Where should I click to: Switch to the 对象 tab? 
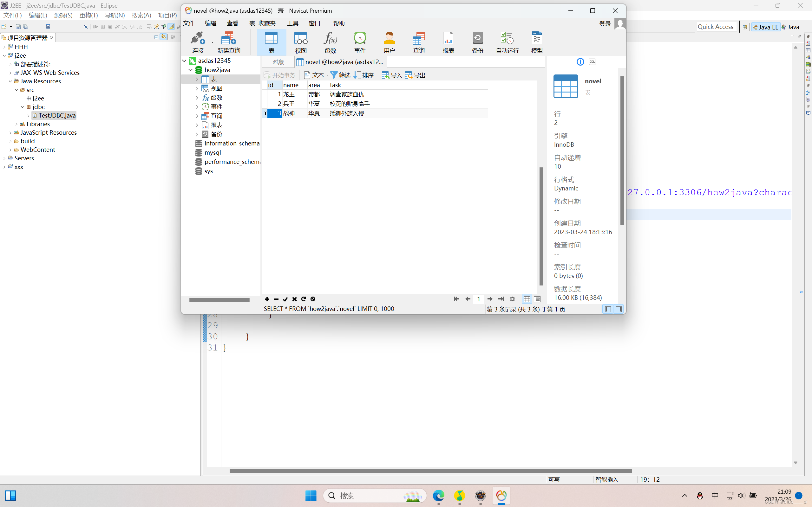pos(278,62)
